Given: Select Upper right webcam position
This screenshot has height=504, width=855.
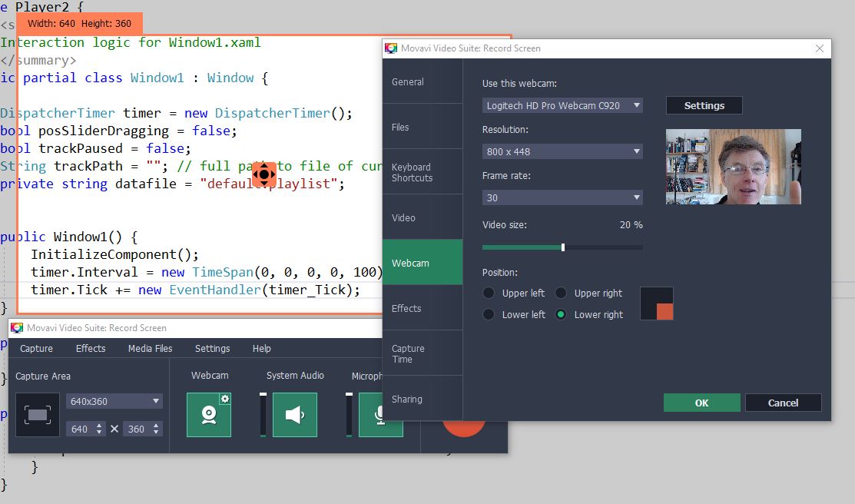Looking at the screenshot, I should point(561,293).
